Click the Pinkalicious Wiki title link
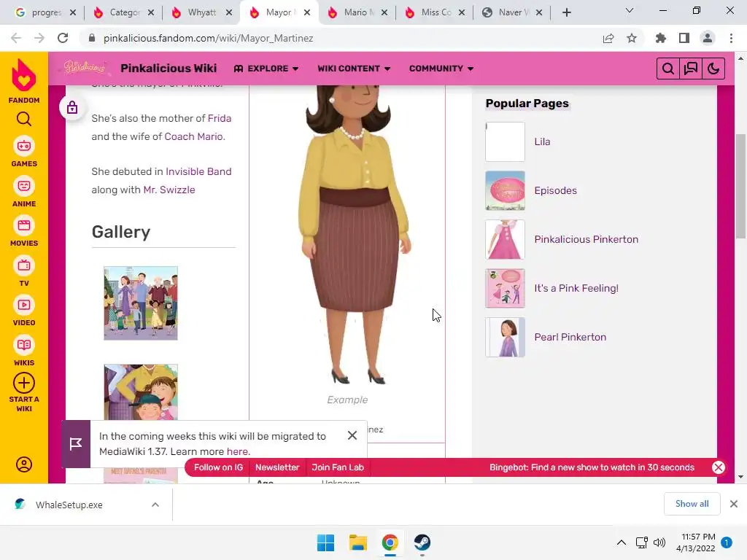Viewport: 747px width, 560px height. point(169,68)
